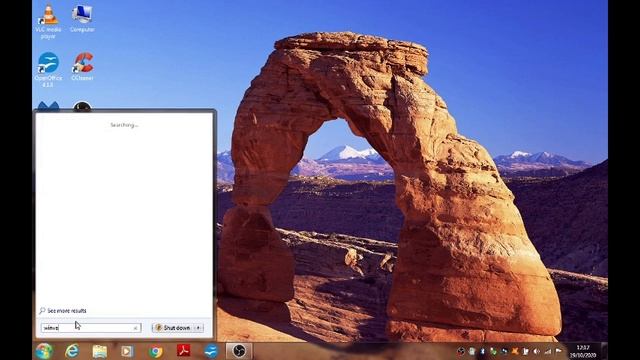
Task: Click the green tray icon
Action: tap(493, 351)
